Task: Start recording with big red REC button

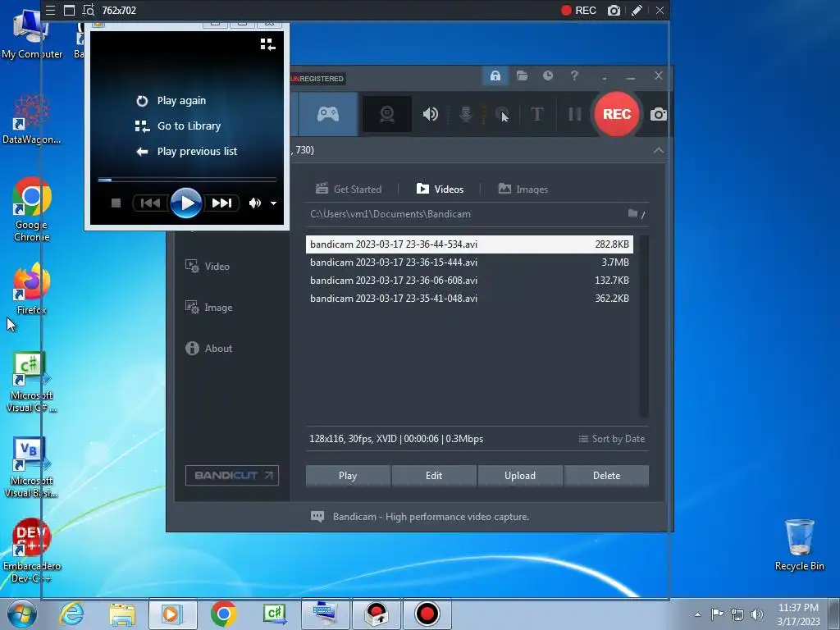Action: tap(617, 114)
